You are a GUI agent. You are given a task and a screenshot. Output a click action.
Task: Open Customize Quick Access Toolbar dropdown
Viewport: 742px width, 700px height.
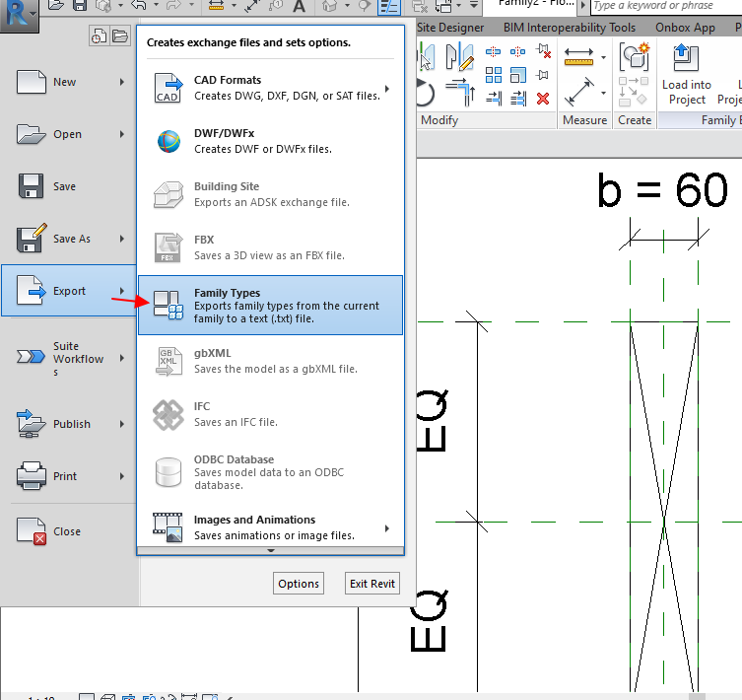click(x=473, y=5)
